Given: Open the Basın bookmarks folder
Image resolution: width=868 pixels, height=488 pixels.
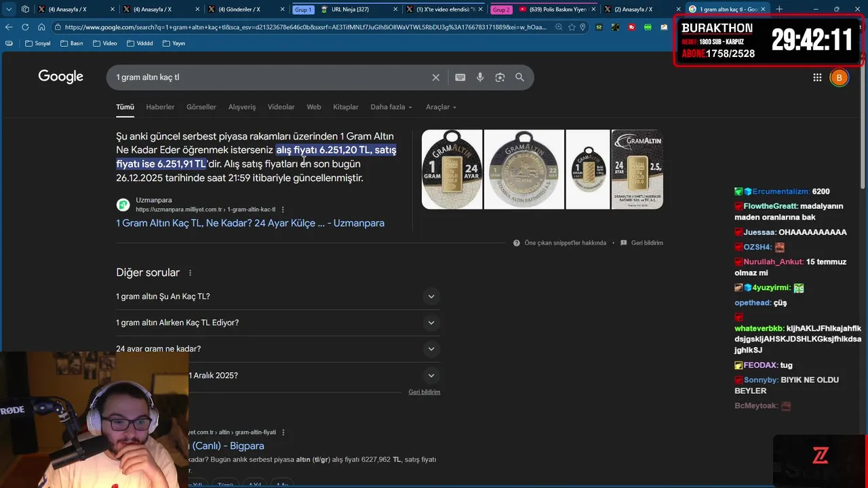Looking at the screenshot, I should pos(71,43).
